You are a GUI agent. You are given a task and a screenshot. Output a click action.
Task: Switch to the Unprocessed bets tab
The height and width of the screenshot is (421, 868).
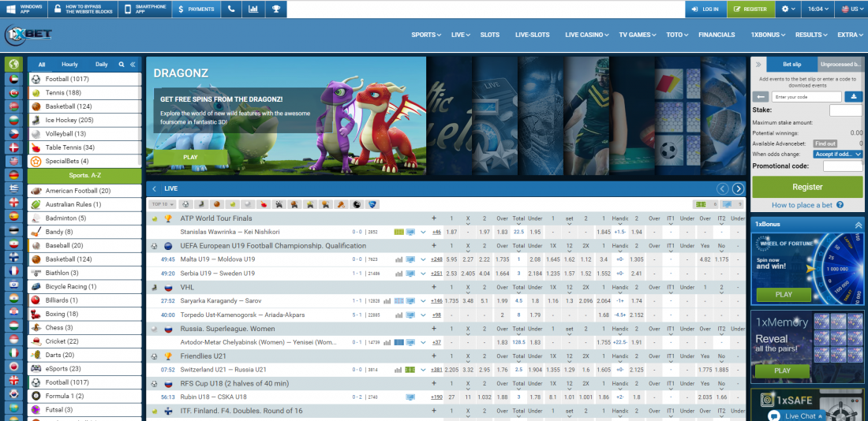840,64
